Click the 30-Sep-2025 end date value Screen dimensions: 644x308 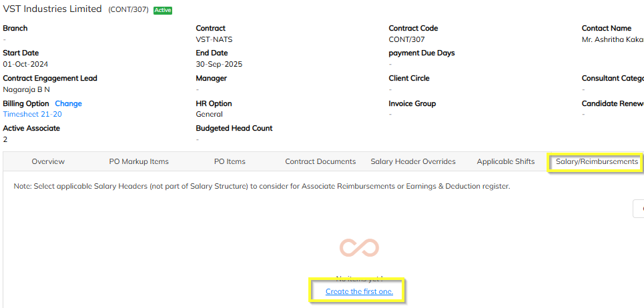tap(219, 65)
